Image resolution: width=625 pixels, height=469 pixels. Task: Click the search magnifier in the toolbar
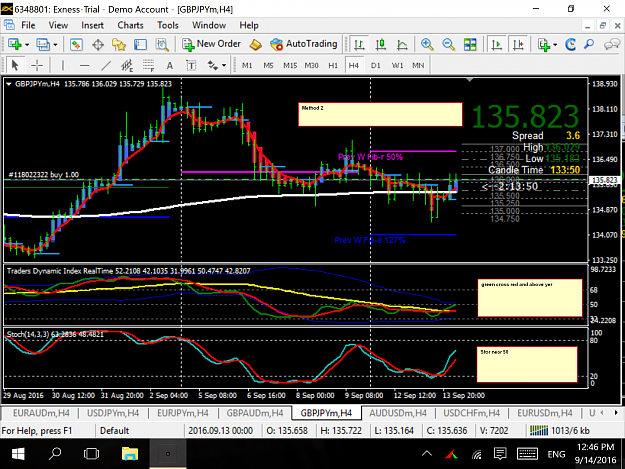point(589,44)
